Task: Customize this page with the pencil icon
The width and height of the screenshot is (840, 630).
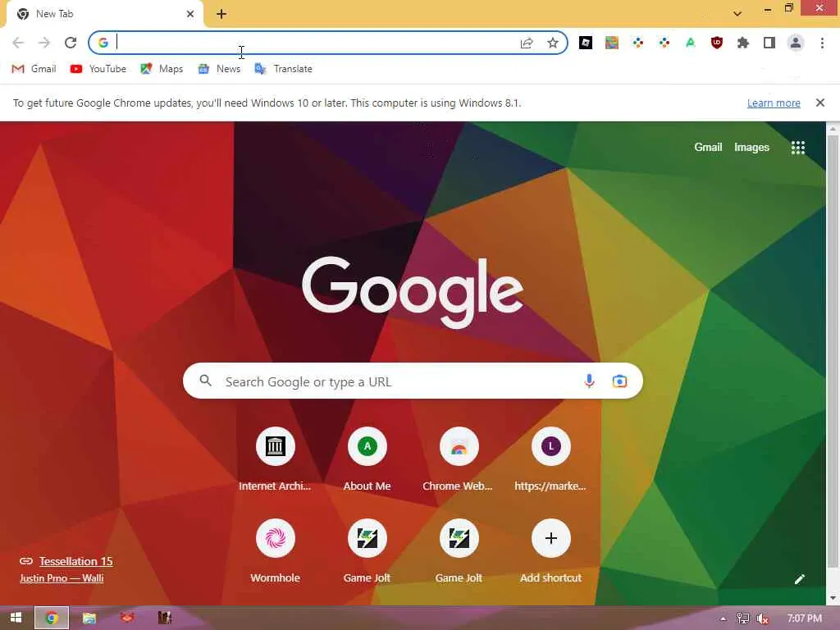Action: [x=799, y=579]
